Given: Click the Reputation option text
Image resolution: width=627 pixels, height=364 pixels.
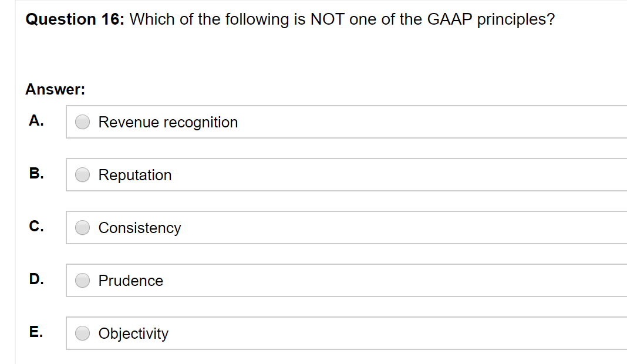Looking at the screenshot, I should pos(135,175).
